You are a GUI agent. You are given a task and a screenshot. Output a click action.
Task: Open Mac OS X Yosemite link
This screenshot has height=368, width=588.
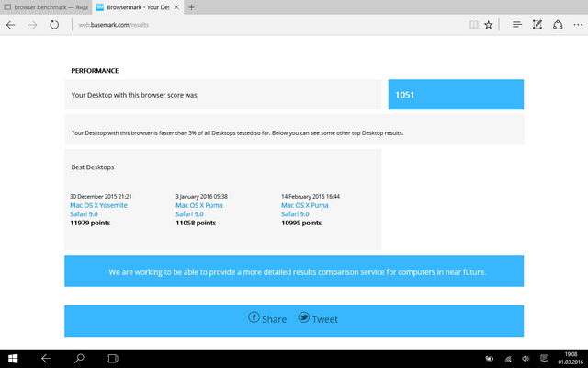pyautogui.click(x=98, y=205)
